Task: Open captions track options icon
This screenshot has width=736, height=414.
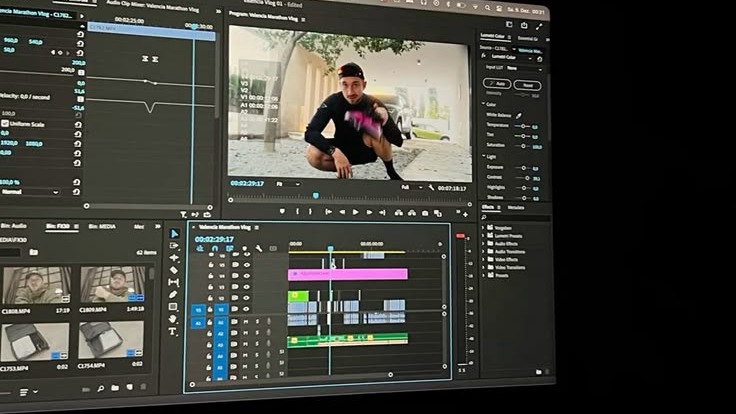Action: (x=273, y=248)
